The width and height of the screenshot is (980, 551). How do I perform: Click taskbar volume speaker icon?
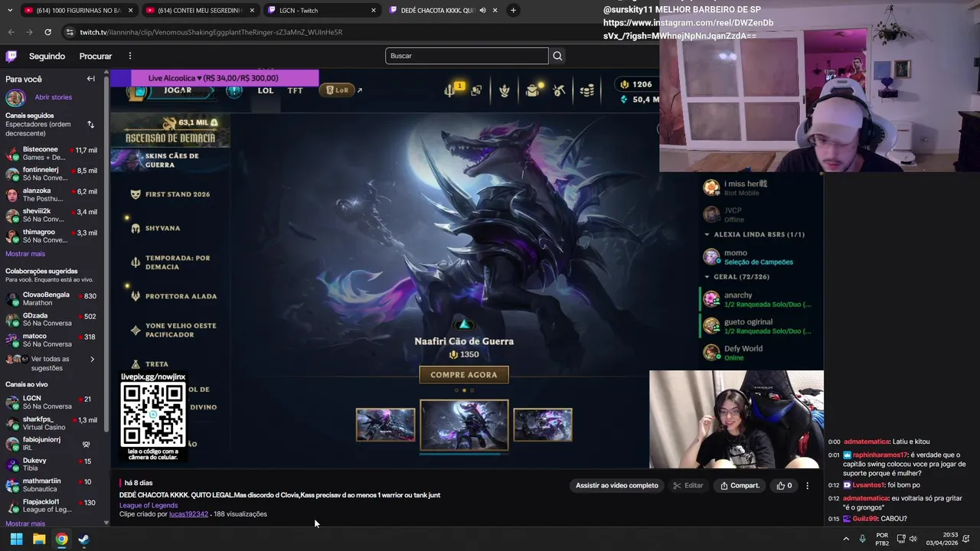pos(913,539)
